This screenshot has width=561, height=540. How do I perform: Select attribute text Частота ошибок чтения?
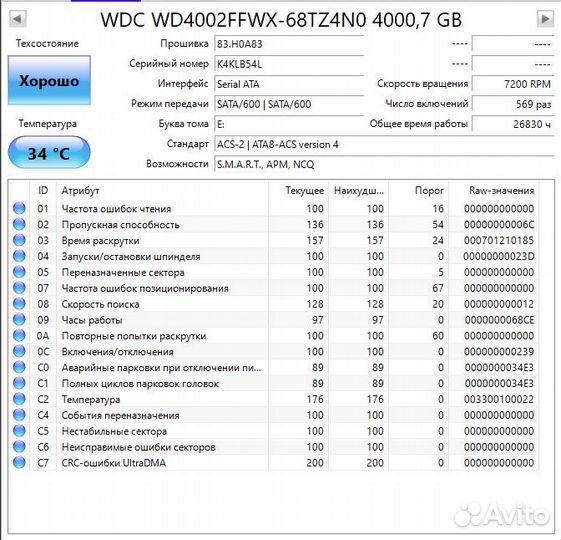pos(116,209)
